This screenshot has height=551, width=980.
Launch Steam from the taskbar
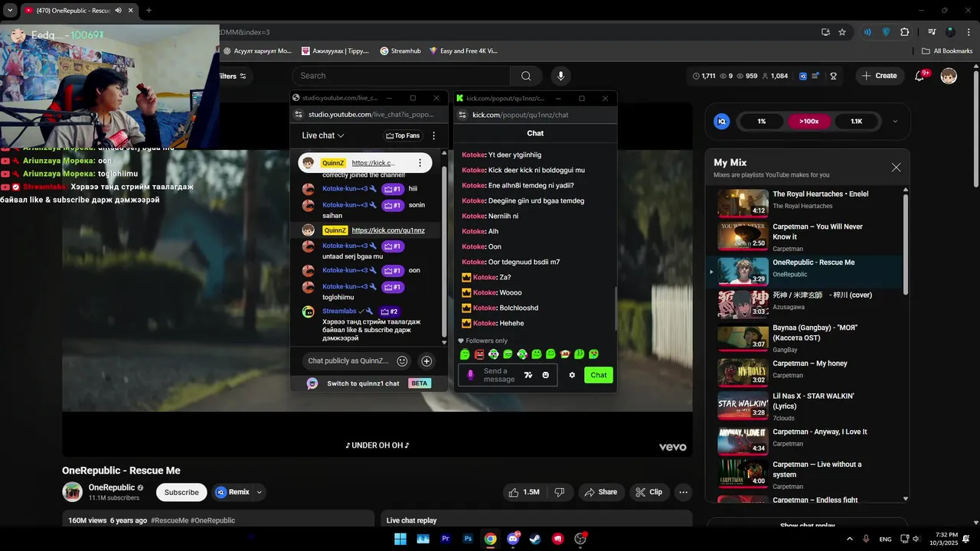coord(535,539)
